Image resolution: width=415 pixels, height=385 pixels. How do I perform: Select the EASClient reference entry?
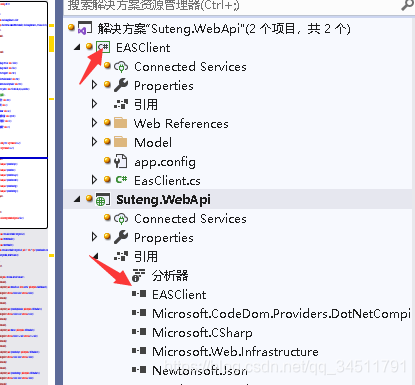(x=179, y=295)
